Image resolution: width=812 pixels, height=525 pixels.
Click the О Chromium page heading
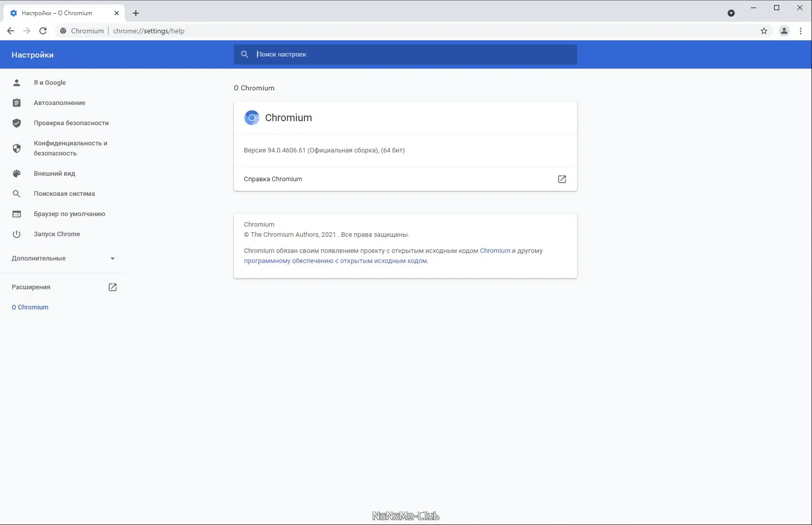tap(254, 88)
